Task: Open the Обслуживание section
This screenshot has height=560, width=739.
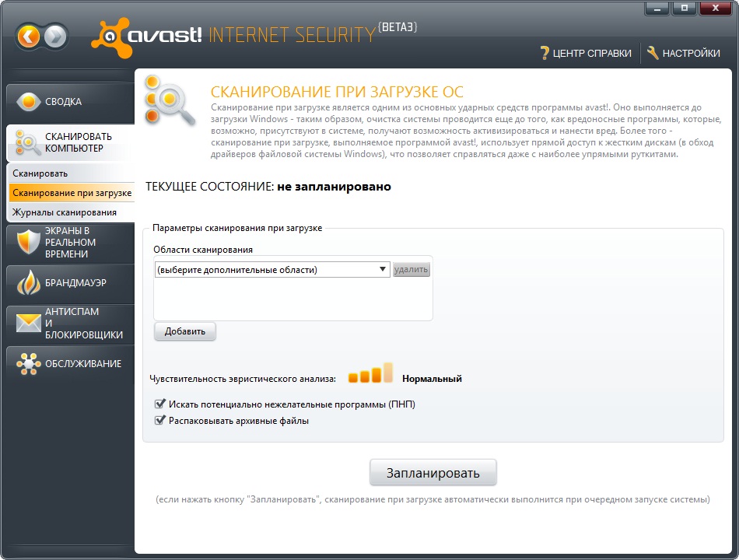Action: (71, 364)
